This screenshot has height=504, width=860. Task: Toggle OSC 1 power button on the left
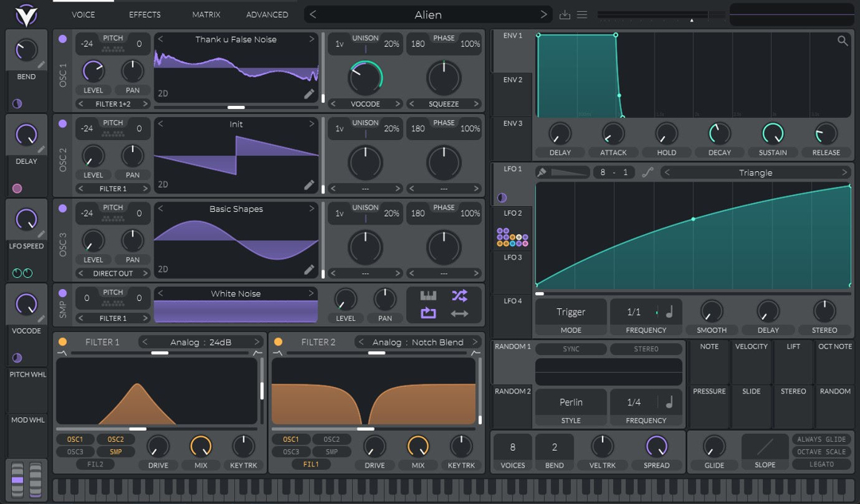coord(62,38)
